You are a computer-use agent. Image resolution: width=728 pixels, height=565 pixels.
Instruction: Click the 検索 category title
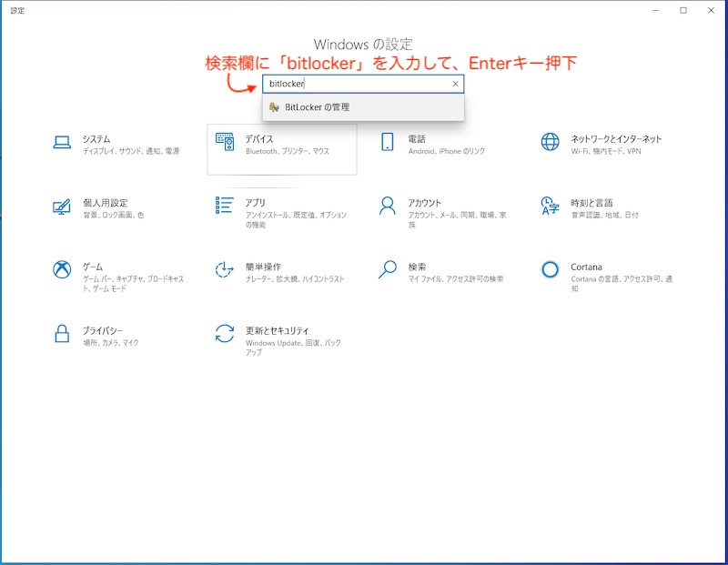click(417, 267)
